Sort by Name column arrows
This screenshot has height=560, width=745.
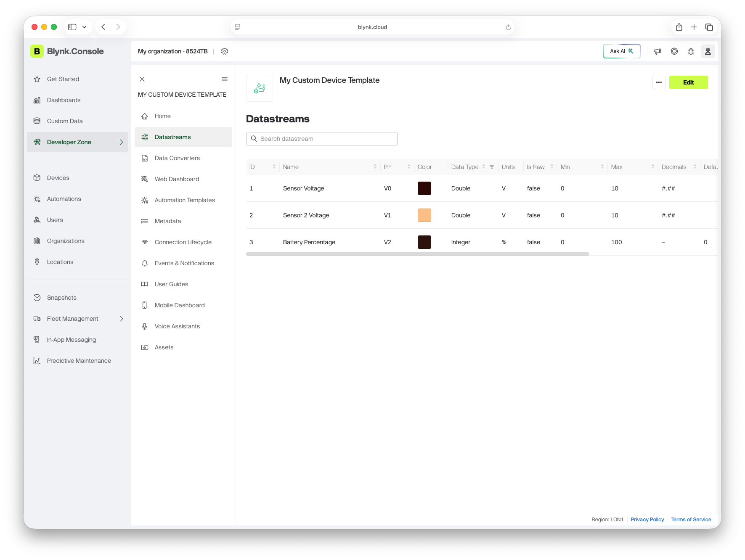point(375,167)
